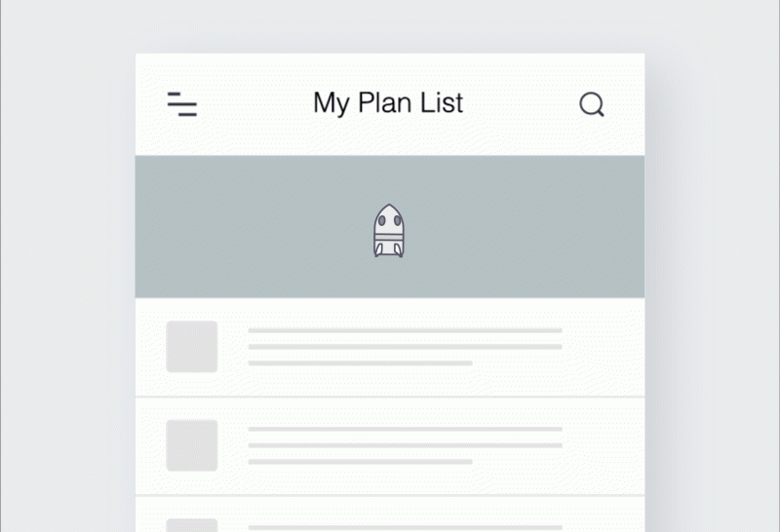Open the hamburger menu icon
The image size is (780, 532).
[182, 104]
